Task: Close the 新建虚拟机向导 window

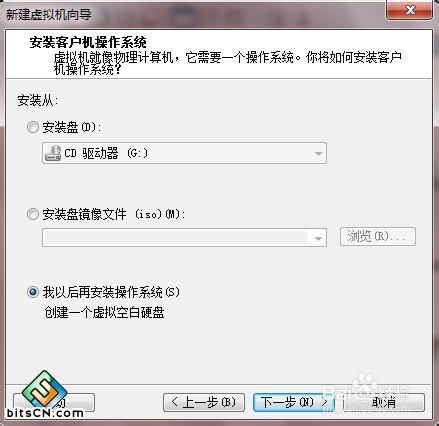Action: pyautogui.click(x=409, y=10)
